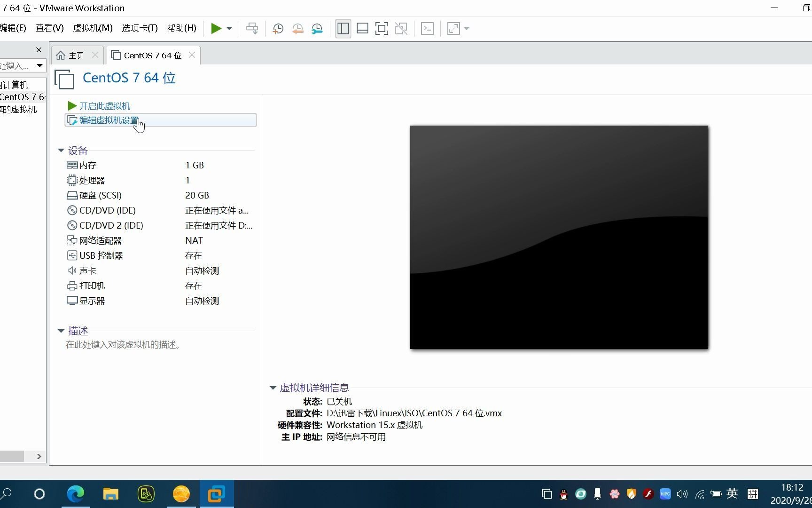Click 编辑虚拟机设置 link

click(109, 120)
